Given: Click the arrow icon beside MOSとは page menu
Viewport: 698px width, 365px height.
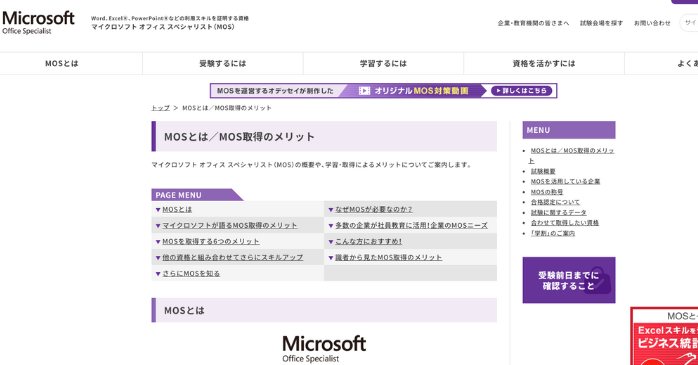Looking at the screenshot, I should 158,210.
